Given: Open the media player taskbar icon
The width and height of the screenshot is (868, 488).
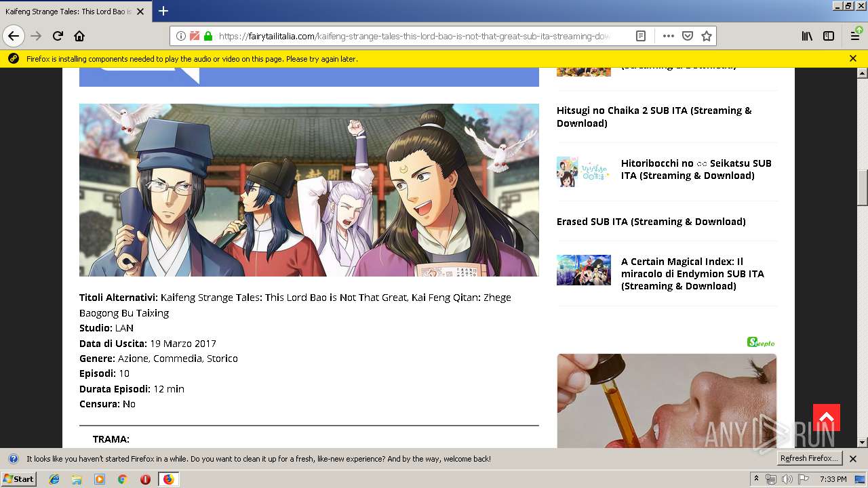Looking at the screenshot, I should coord(100,479).
